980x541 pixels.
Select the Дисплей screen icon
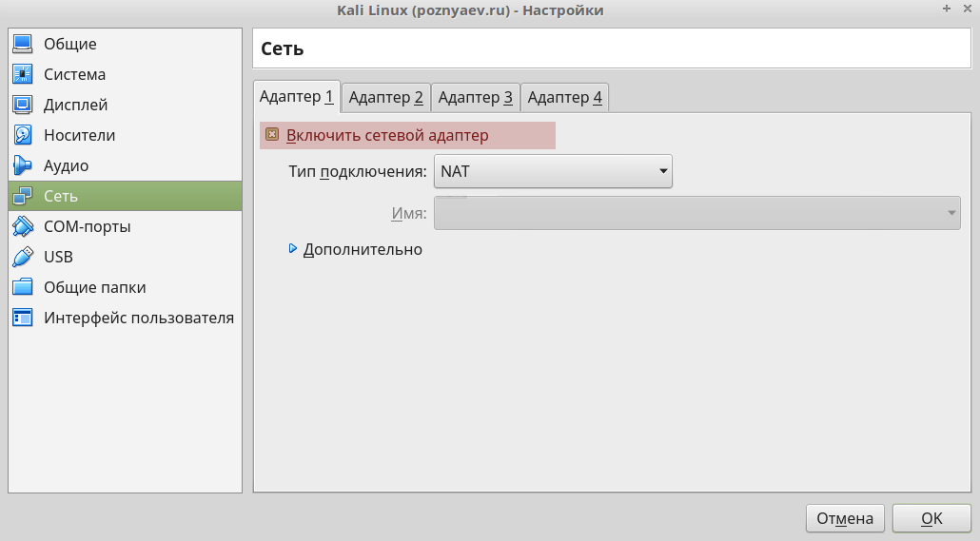click(23, 106)
